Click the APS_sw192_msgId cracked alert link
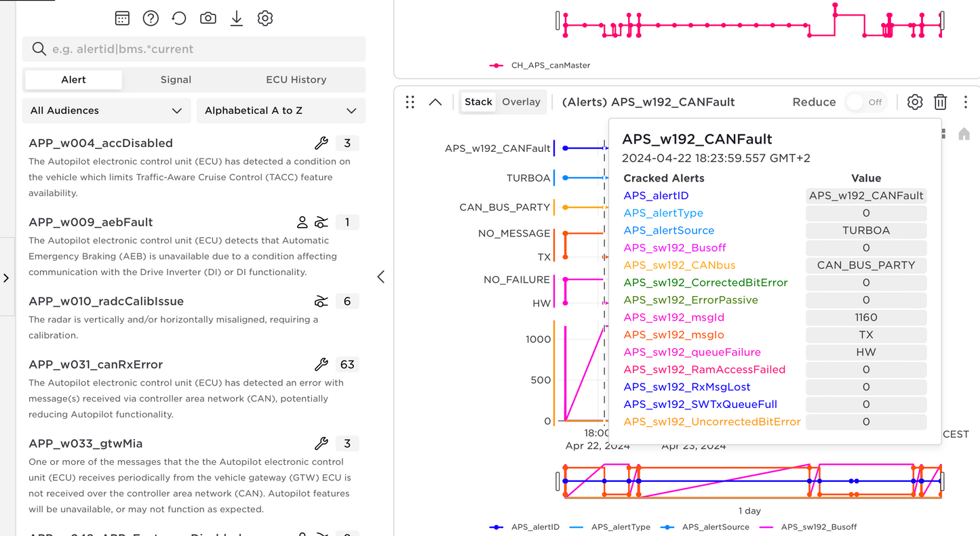 click(x=673, y=317)
